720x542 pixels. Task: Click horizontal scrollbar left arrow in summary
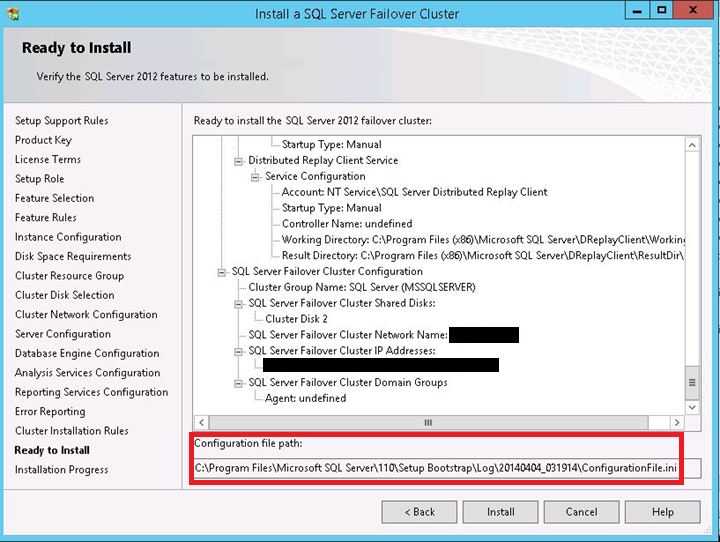201,422
